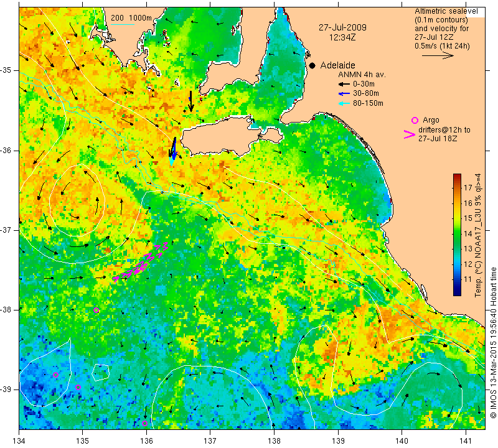Click the 0.5m/s velocity scale arrow
Image resolution: width=498 pixels, height=448 pixels.
438,55
